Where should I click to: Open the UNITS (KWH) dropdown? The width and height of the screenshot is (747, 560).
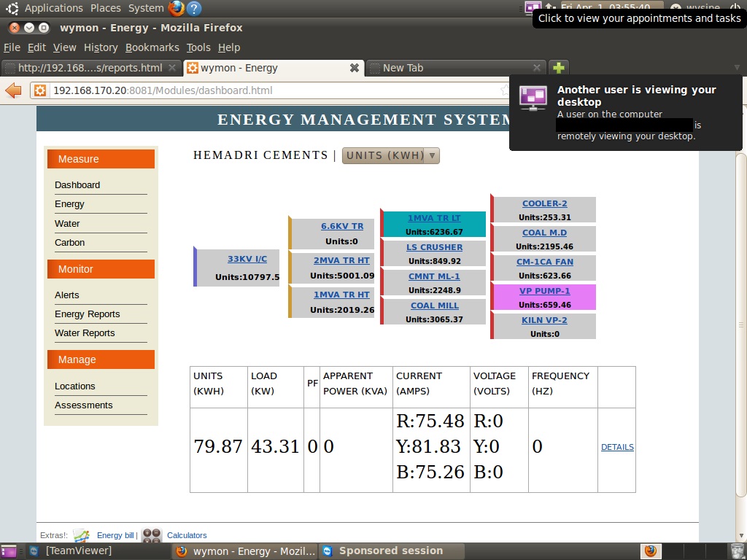[390, 155]
